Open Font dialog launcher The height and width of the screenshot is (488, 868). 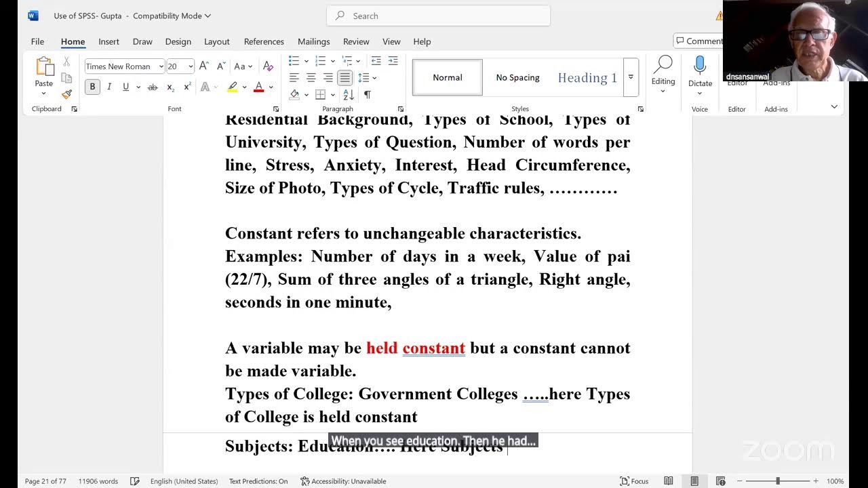pyautogui.click(x=276, y=109)
